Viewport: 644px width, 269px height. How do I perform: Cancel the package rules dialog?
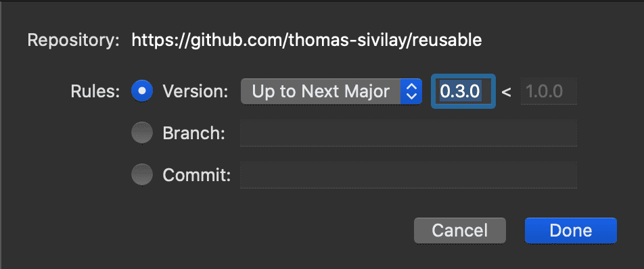coord(459,230)
